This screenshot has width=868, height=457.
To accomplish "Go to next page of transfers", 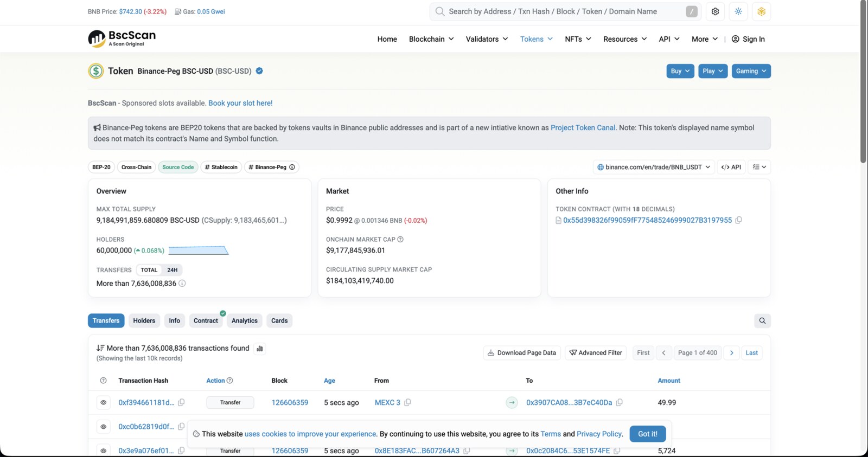I will tap(731, 353).
